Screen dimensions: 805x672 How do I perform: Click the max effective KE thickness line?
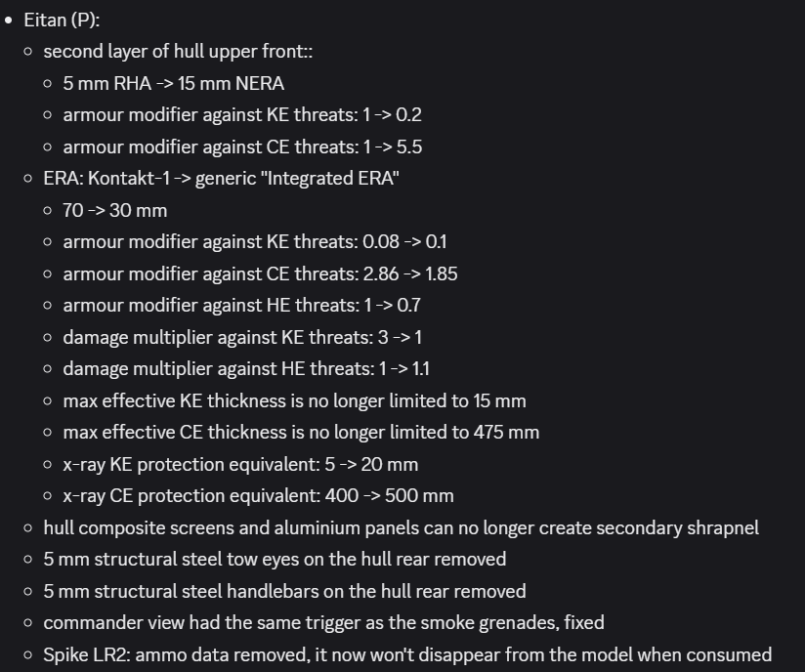point(294,400)
